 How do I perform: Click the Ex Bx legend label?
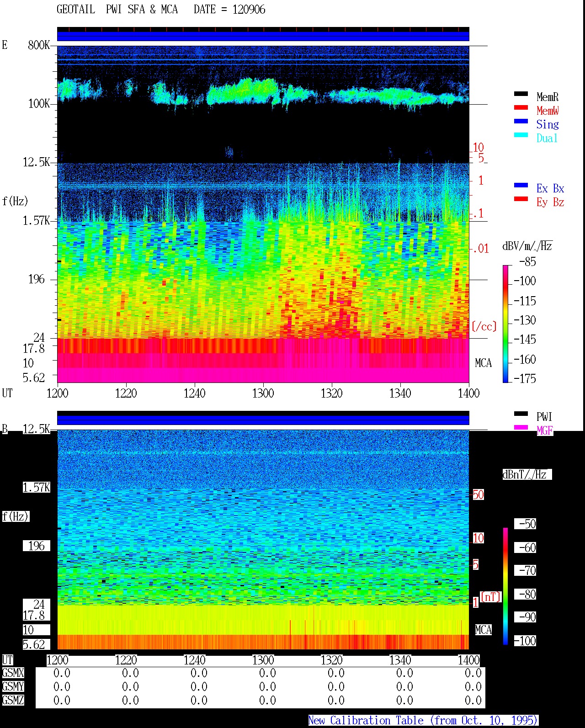tap(550, 188)
